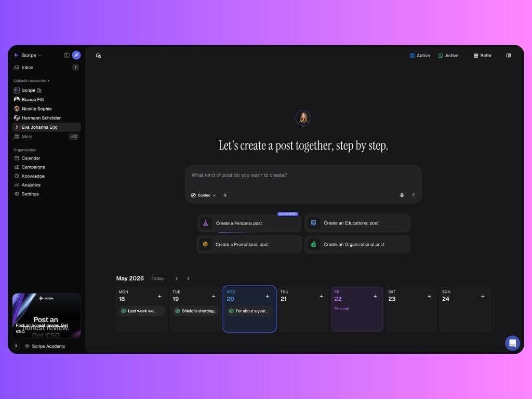Choose Create an Organizational post
Viewport: 532px width, 399px height.
coord(357,244)
